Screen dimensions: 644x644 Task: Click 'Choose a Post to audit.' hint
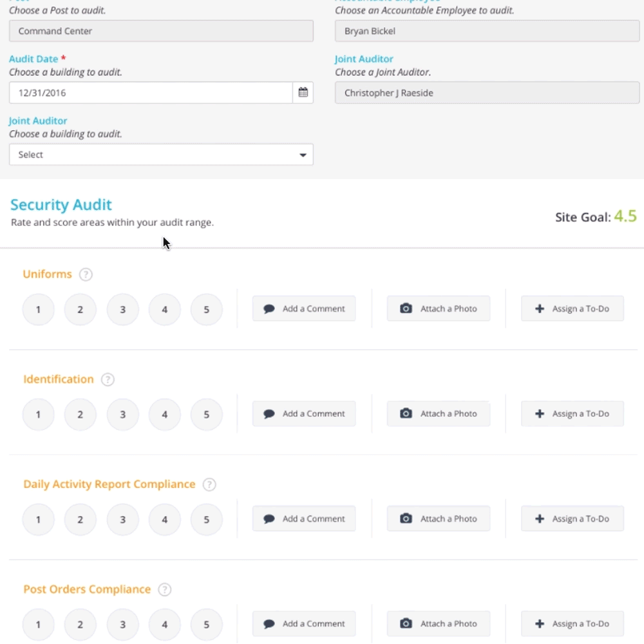(57, 10)
